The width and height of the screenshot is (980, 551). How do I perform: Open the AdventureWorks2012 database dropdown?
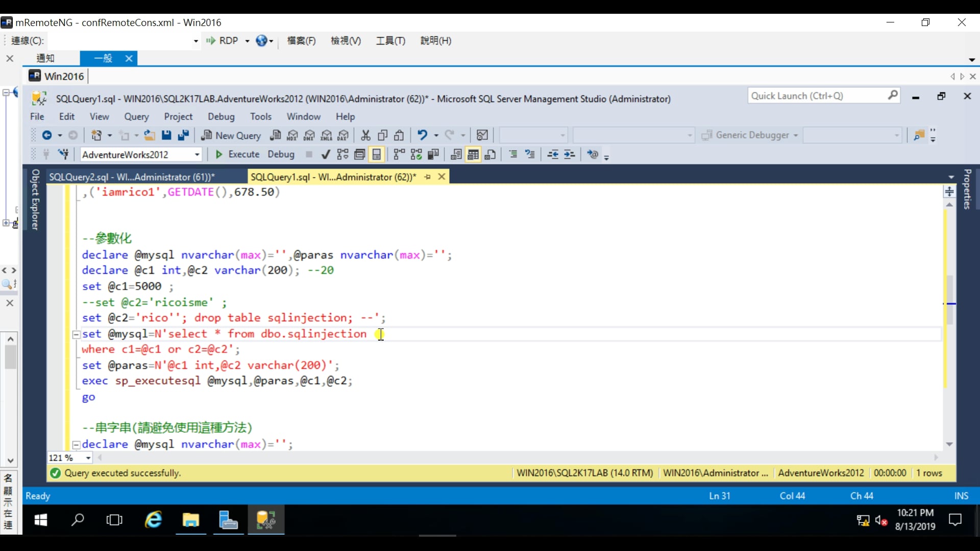pyautogui.click(x=197, y=155)
